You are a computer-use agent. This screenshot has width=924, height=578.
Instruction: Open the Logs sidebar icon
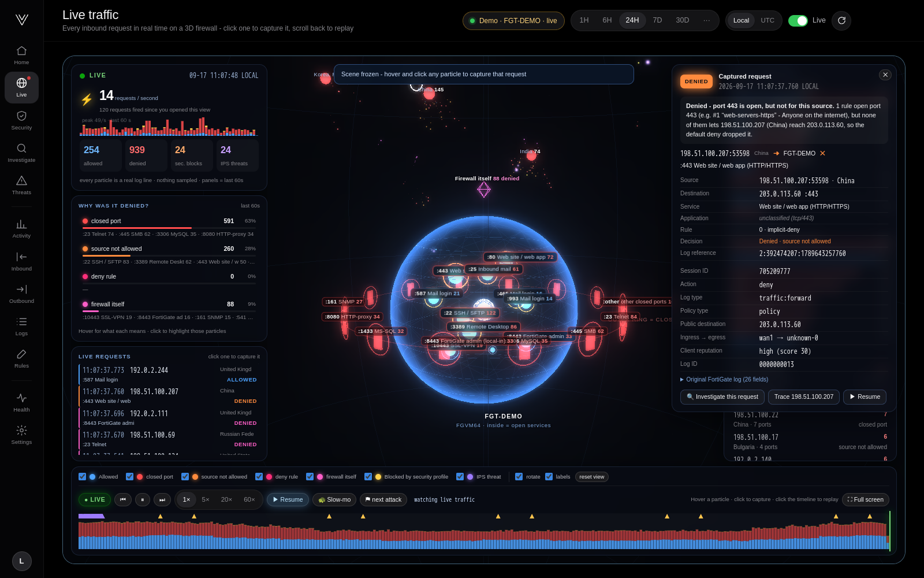coord(21,326)
